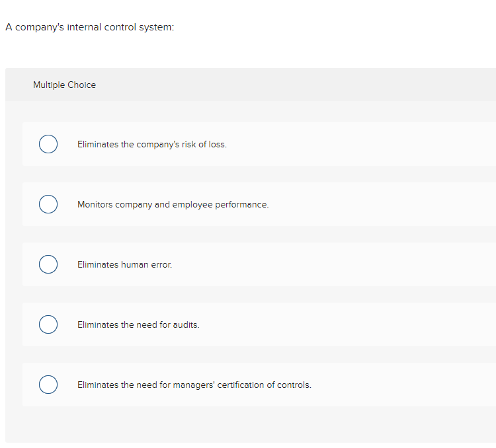Click the question text 'A company's internal control system:'
Screen dimensions: 496x448
(90, 28)
